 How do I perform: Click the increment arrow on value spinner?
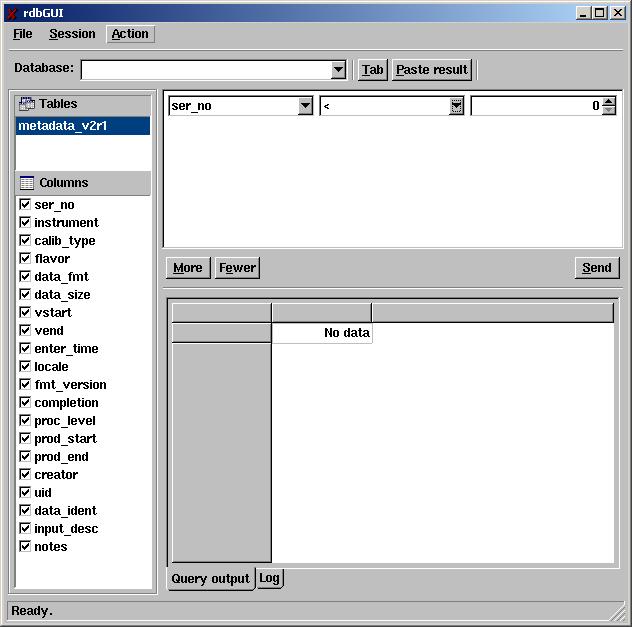click(609, 101)
